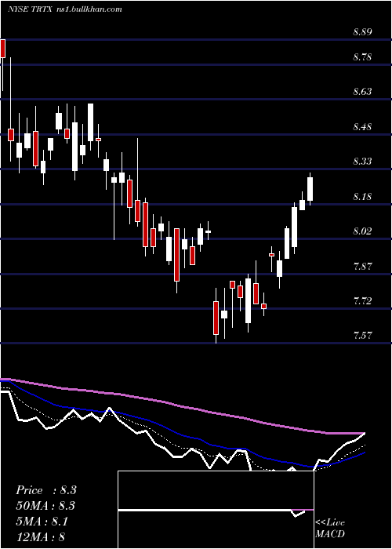
Task: Click the 7.72 price axis label
Action: 362,300
